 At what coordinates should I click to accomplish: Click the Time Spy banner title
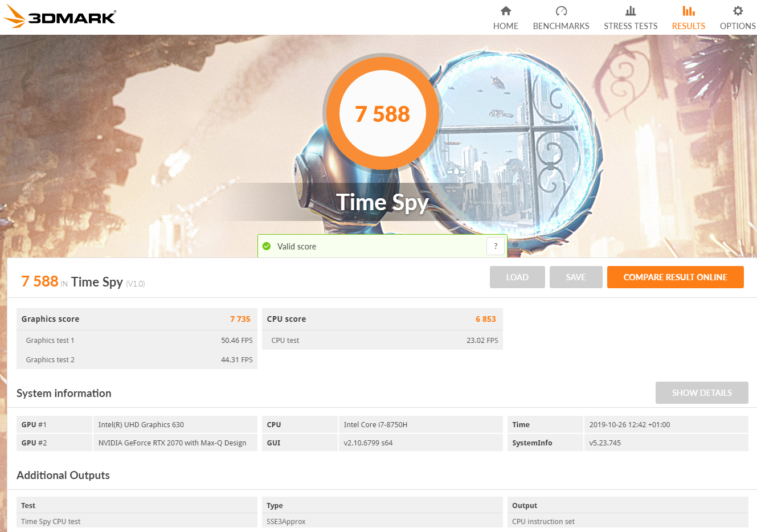click(x=382, y=202)
